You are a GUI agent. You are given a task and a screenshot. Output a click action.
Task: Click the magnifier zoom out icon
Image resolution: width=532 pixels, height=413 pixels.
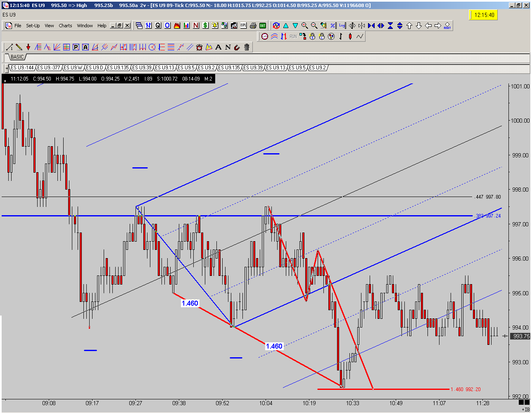[314, 26]
